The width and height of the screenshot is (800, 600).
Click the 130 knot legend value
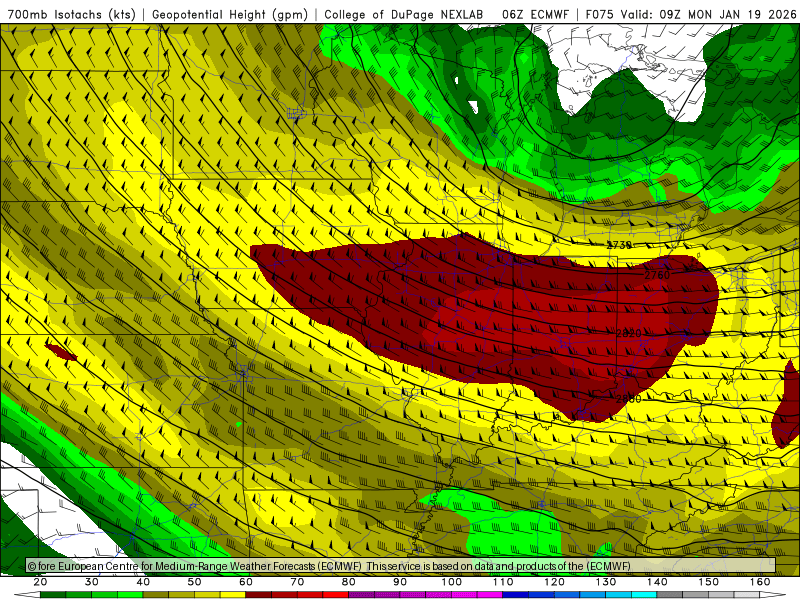[x=606, y=582]
